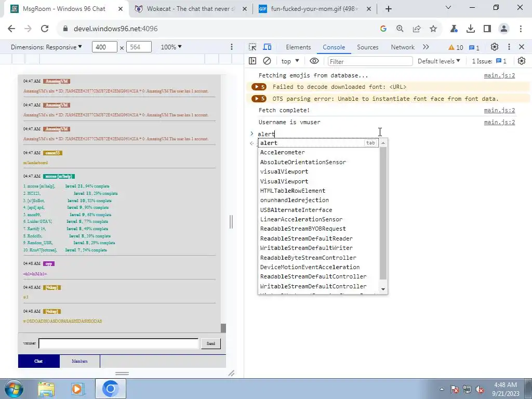Open Console settings gear icon
The image size is (532, 399).
pyautogui.click(x=522, y=61)
